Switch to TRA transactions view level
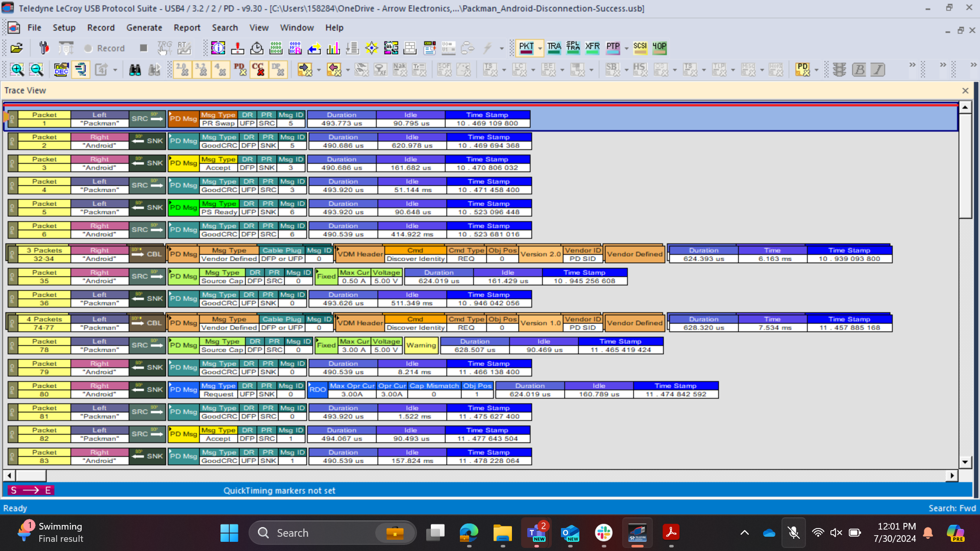The height and width of the screenshot is (551, 980). pos(554,48)
